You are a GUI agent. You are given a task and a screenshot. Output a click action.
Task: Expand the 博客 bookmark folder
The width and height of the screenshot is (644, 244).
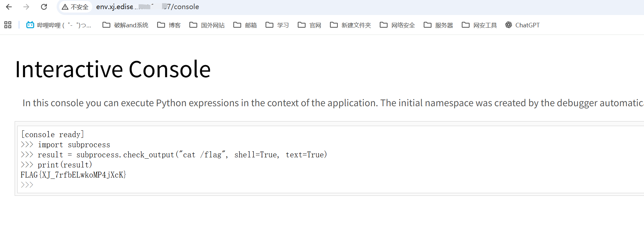pos(169,25)
